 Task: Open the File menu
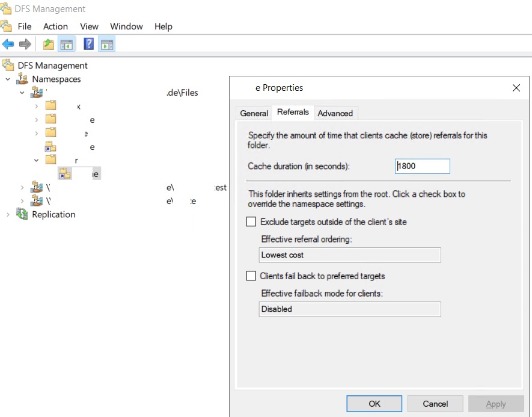coord(25,26)
